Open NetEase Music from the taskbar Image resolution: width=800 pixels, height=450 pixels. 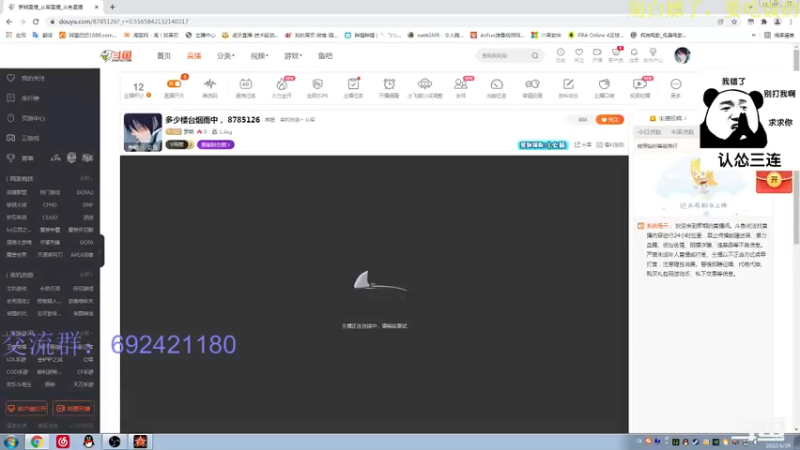62,441
